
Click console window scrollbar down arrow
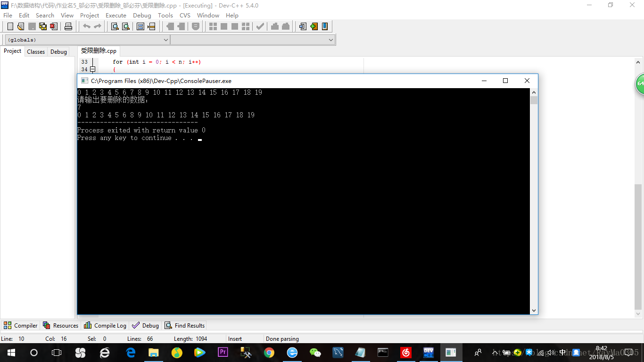tap(534, 311)
